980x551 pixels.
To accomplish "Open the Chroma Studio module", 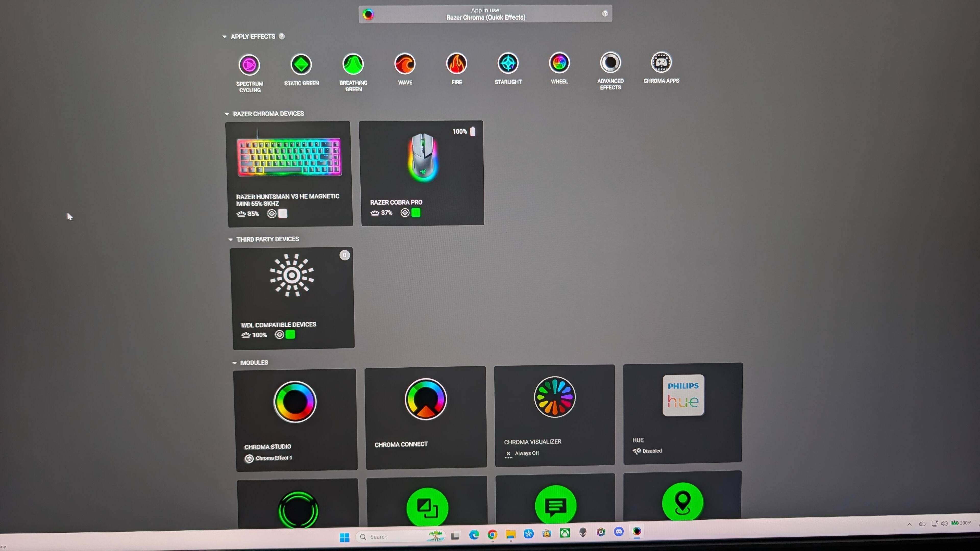I will [x=295, y=420].
